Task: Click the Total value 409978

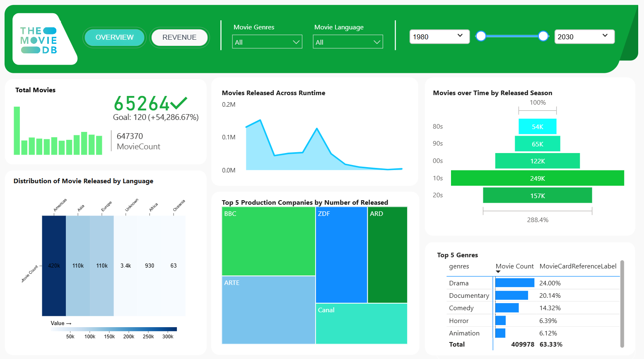Action: (x=523, y=344)
